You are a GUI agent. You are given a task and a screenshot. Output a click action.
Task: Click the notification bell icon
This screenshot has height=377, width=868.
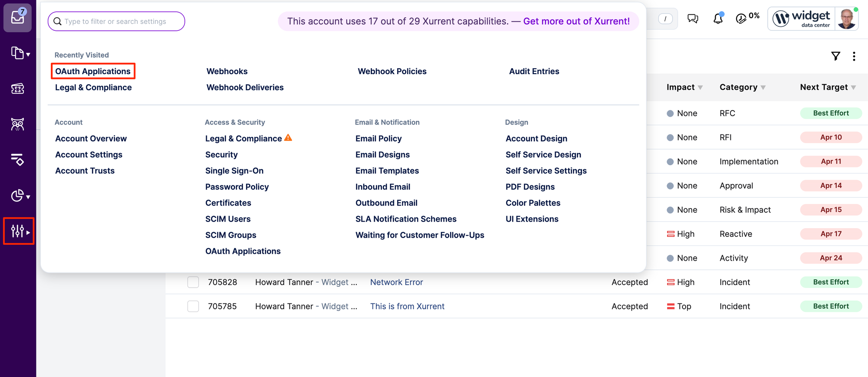pos(718,19)
